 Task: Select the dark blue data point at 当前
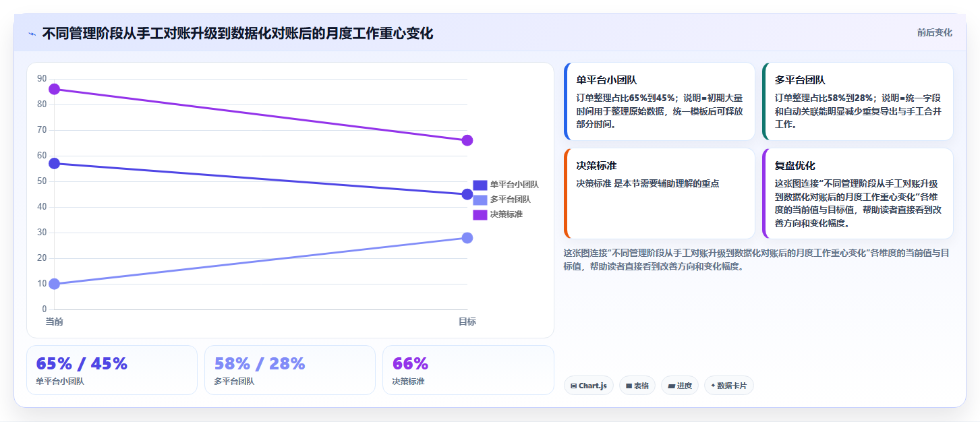coord(55,163)
